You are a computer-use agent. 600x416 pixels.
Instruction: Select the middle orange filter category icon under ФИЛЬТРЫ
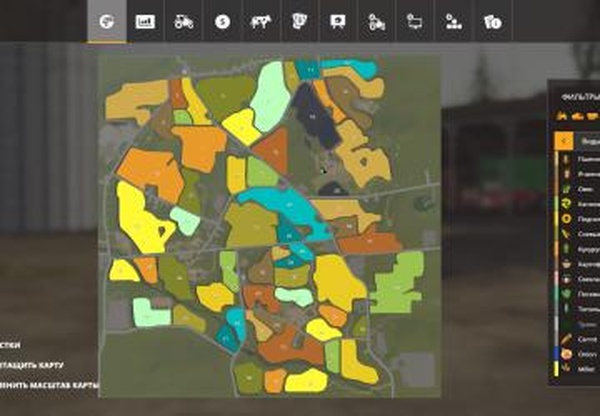tap(578, 115)
